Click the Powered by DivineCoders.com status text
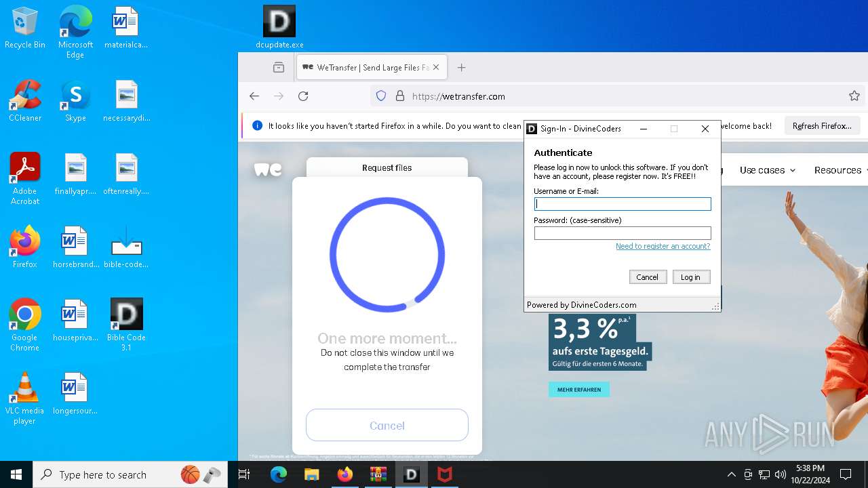Screen dimensions: 868x488 582,305
